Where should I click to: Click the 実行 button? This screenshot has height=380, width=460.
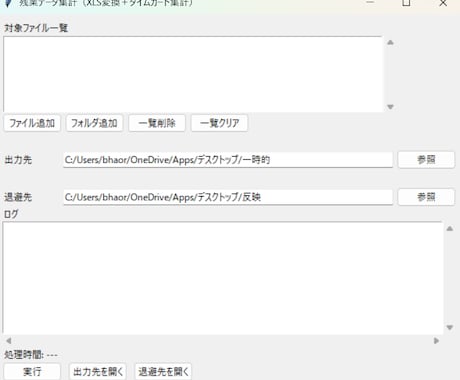pyautogui.click(x=32, y=371)
